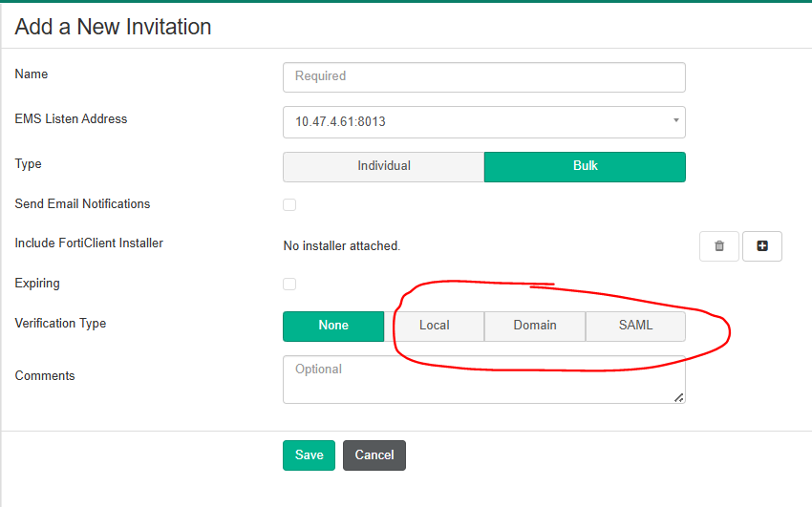This screenshot has width=812, height=507.
Task: Select Bulk invitation type
Action: click(586, 166)
